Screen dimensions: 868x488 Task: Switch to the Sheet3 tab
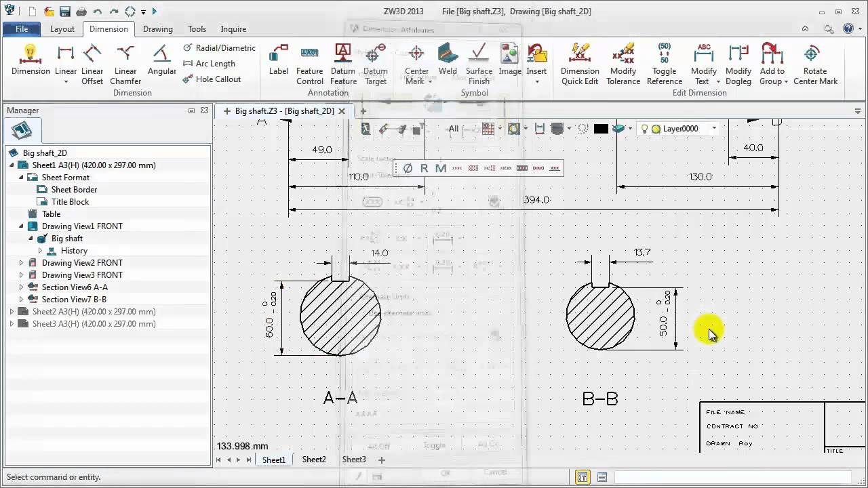pos(354,460)
